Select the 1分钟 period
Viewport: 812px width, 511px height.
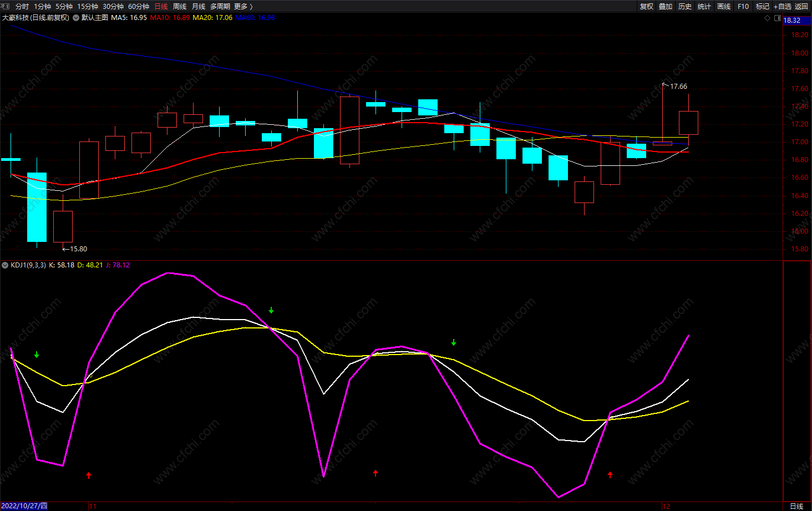tap(42, 6)
